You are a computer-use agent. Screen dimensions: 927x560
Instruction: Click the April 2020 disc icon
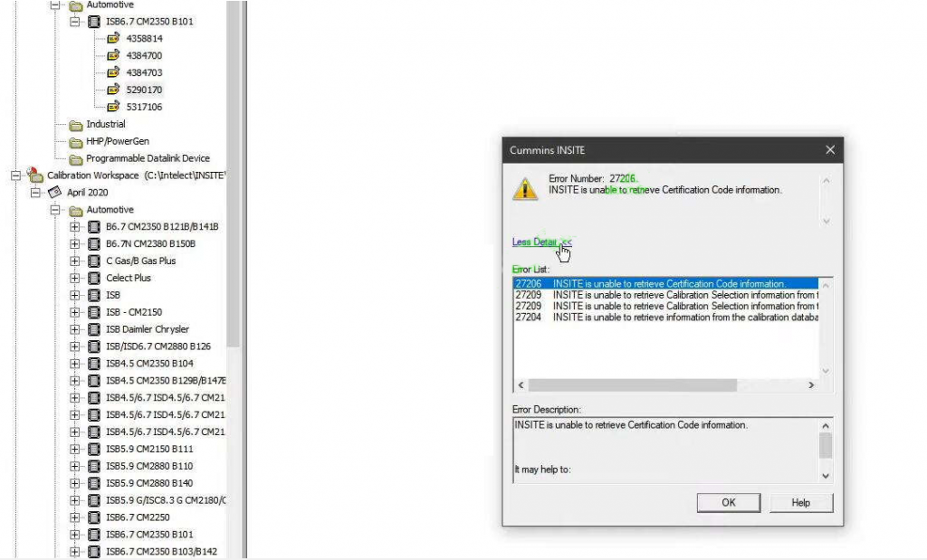55,192
